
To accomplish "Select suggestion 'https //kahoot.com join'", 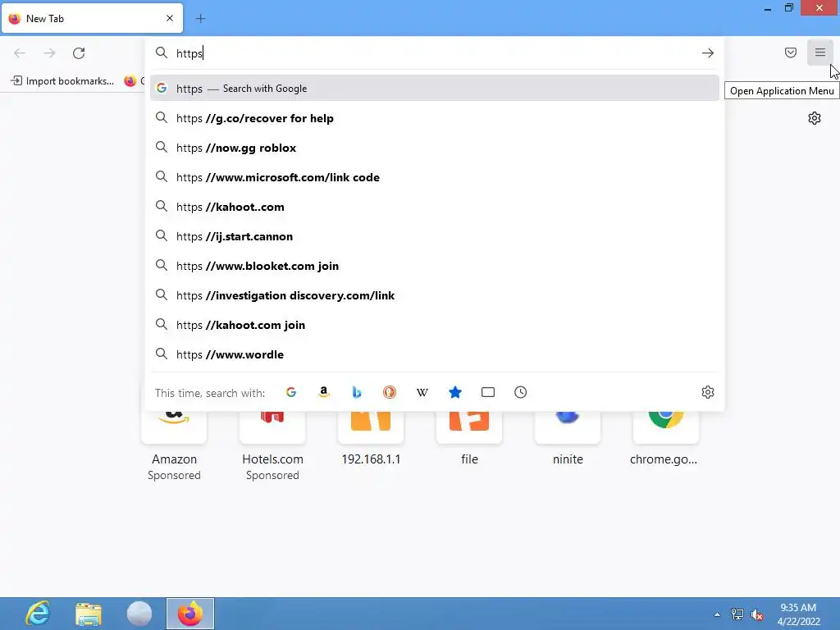I will coord(435,324).
